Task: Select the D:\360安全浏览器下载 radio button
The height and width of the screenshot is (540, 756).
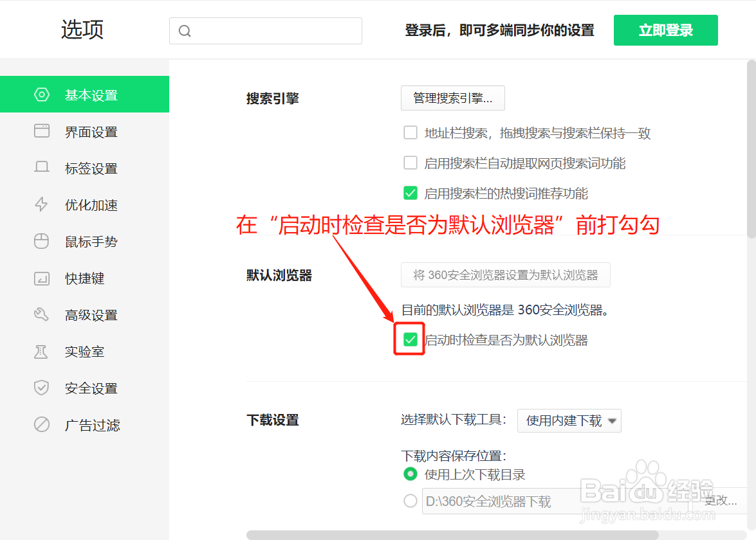Action: (410, 501)
